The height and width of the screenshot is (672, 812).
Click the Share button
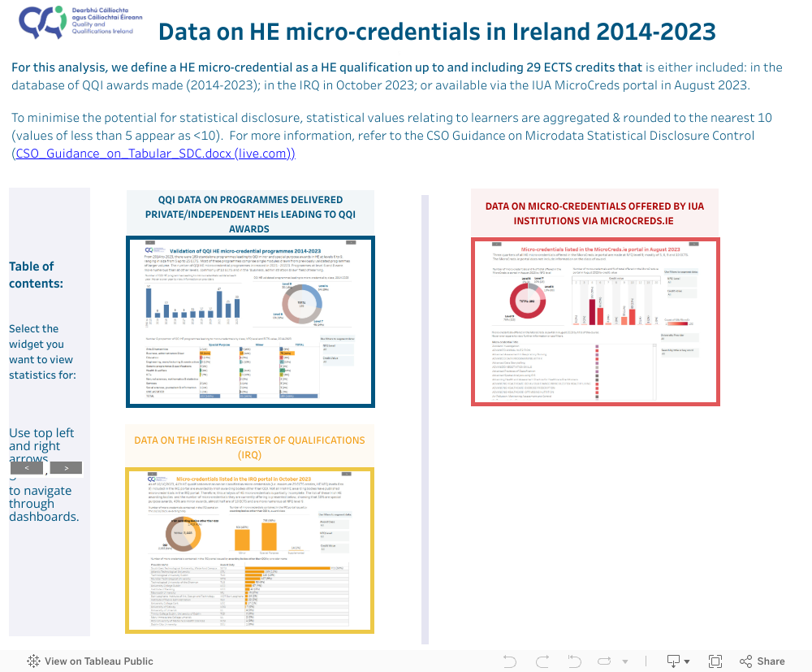coord(762,661)
